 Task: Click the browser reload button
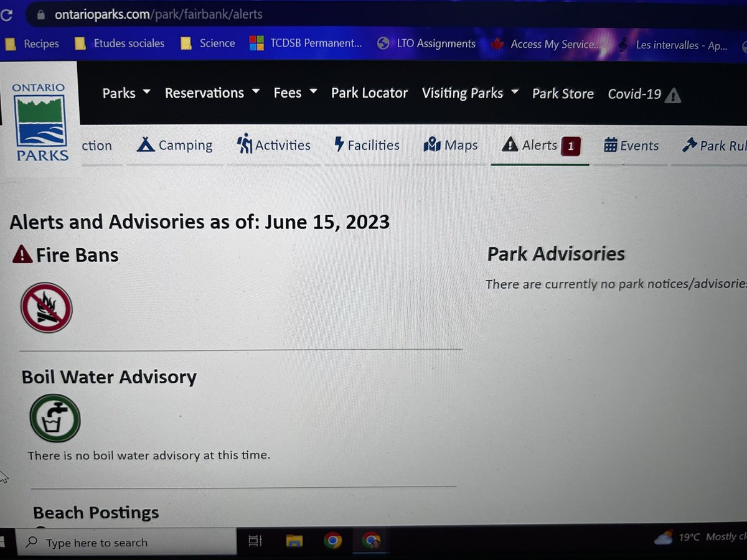(6, 14)
